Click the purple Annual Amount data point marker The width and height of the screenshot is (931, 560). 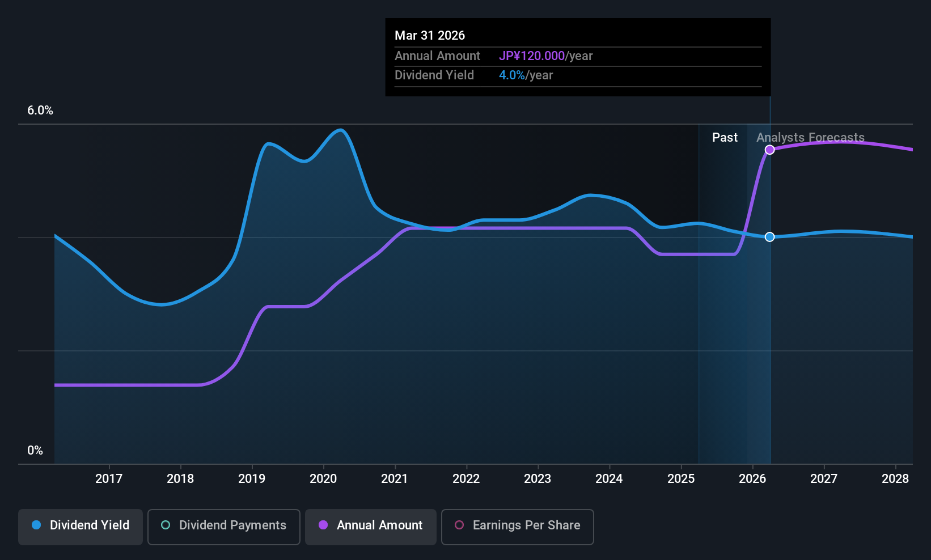[769, 150]
